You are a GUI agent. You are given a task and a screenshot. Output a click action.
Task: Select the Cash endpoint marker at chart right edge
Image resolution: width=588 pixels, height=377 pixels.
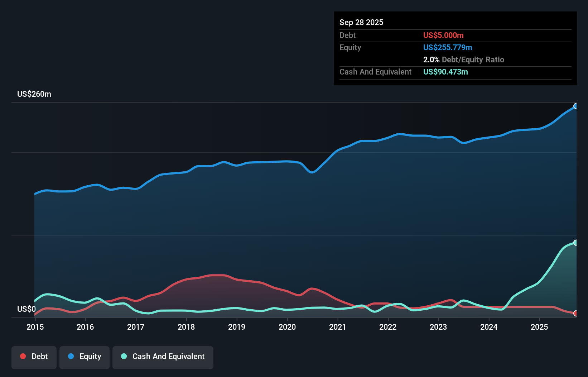pos(575,242)
